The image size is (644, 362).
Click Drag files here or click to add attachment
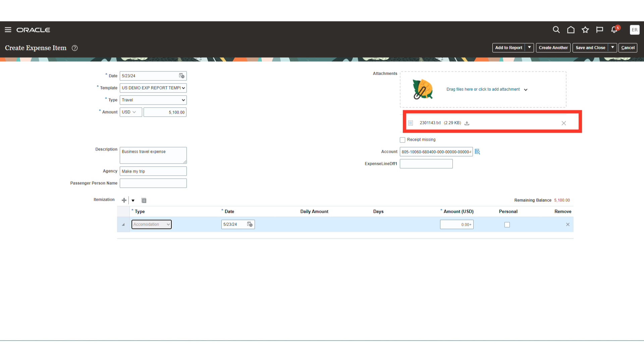pyautogui.click(x=483, y=89)
